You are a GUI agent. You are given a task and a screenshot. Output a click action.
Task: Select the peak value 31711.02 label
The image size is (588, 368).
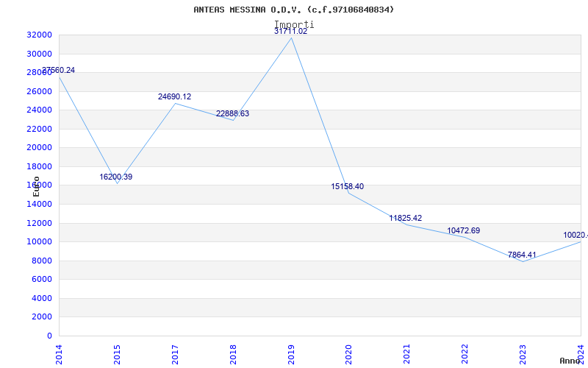[290, 31]
